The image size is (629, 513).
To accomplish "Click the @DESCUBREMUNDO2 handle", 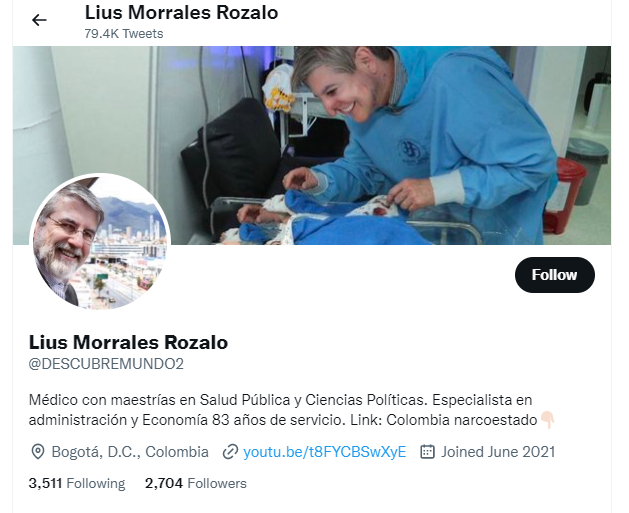I will click(106, 364).
